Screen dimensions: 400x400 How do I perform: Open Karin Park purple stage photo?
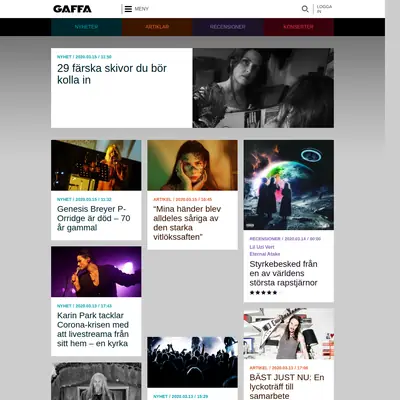click(x=96, y=272)
